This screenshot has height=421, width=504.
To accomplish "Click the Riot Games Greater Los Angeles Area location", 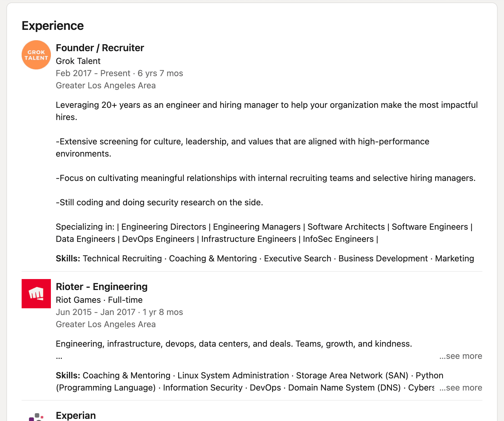I will 105,324.
